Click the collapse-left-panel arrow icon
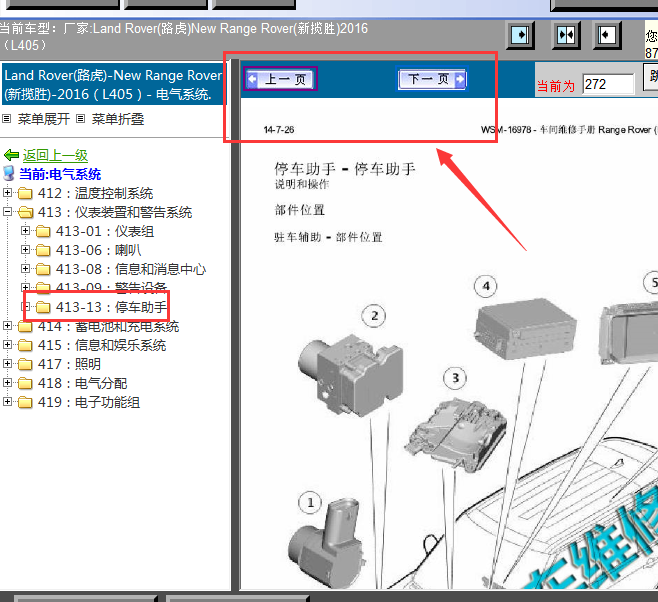This screenshot has width=658, height=602. point(607,35)
